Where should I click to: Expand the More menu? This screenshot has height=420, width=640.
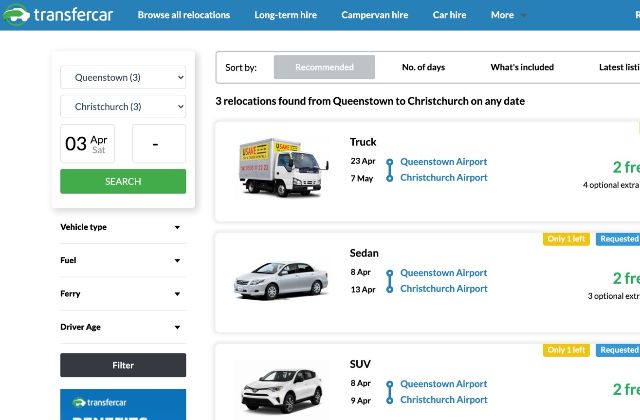pos(508,15)
